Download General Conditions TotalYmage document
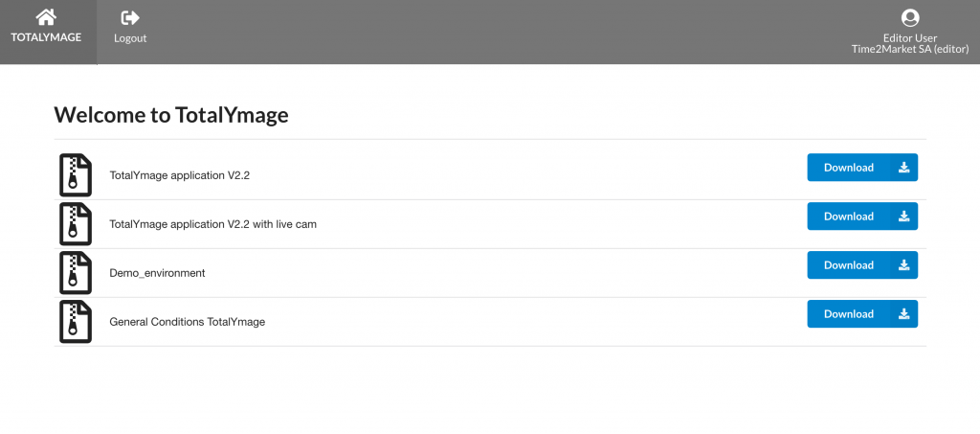Screen dimensions: 980x434 (x=862, y=314)
